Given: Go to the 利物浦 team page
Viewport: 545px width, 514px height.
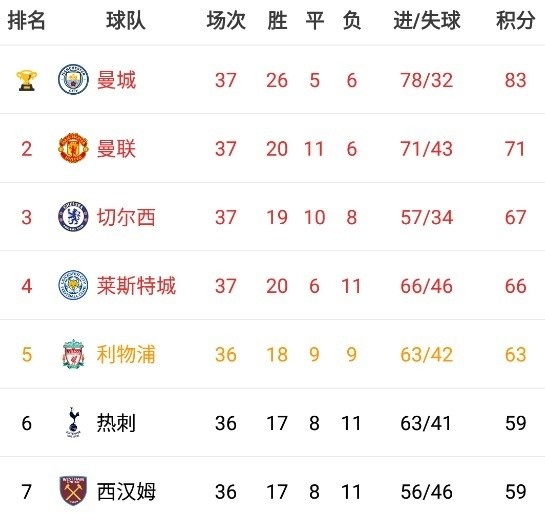Looking at the screenshot, I should (x=126, y=354).
